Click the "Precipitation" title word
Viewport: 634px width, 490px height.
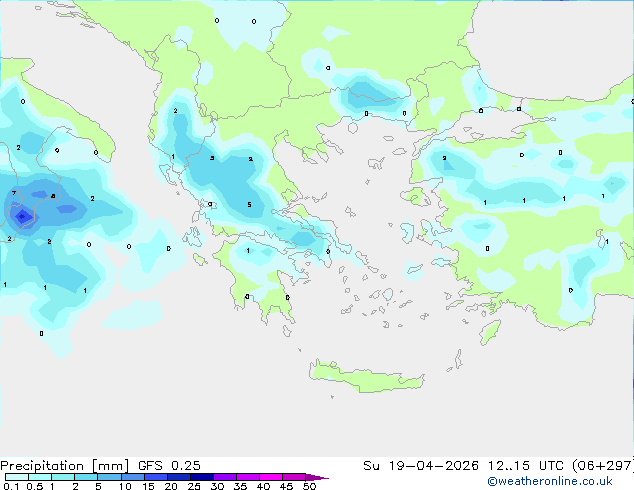(42, 466)
